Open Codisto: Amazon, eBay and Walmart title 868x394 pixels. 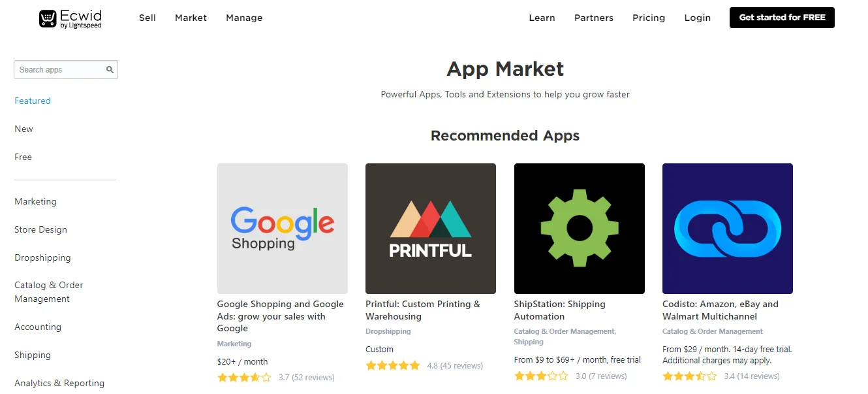(x=720, y=310)
